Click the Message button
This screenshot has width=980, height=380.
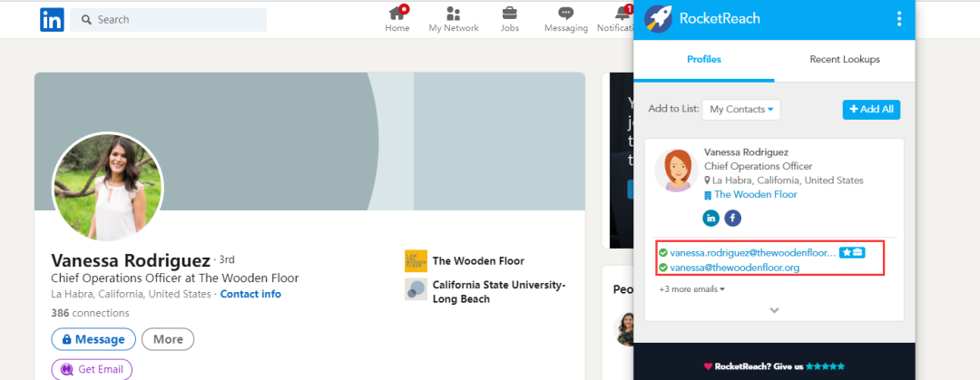tap(93, 339)
